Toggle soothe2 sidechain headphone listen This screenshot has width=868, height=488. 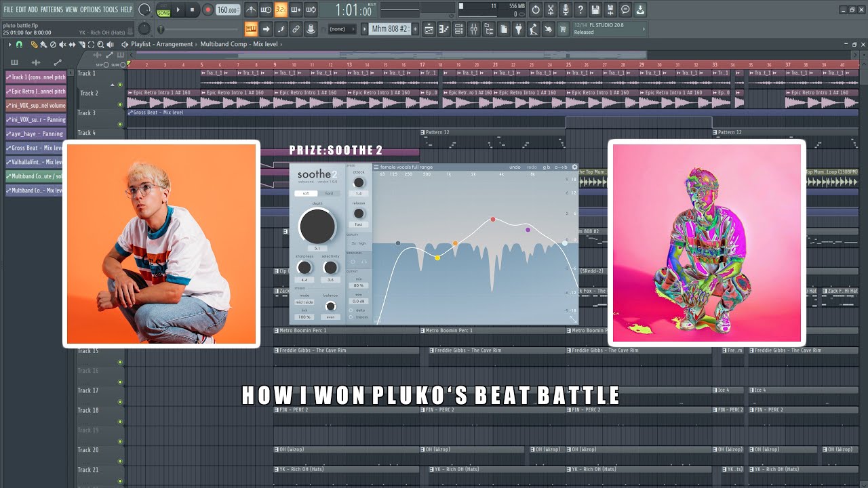364,261
